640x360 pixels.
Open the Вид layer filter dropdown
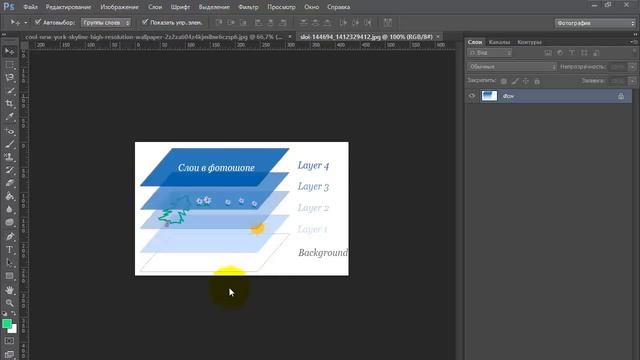pos(489,53)
